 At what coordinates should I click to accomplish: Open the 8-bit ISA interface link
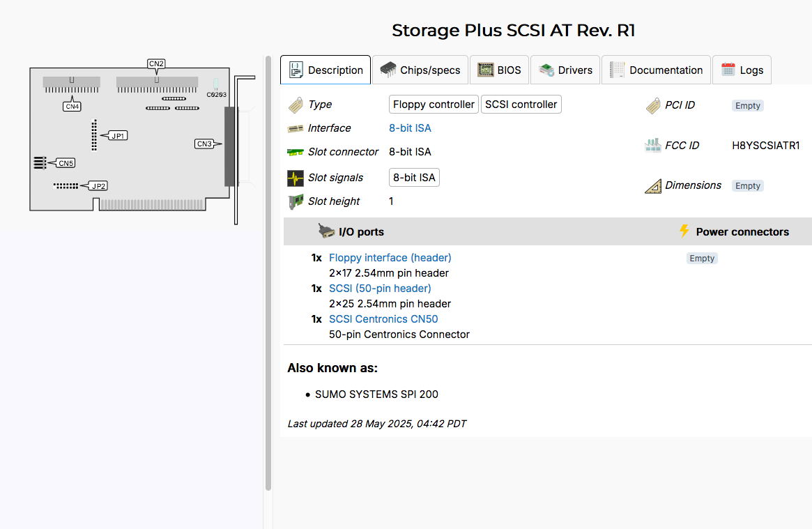click(x=410, y=128)
